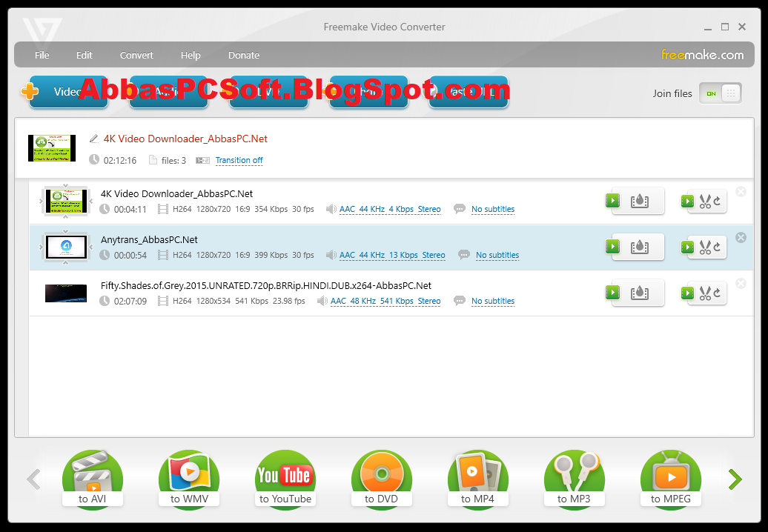Open the Donate menu item
The image size is (768, 532).
click(x=243, y=56)
